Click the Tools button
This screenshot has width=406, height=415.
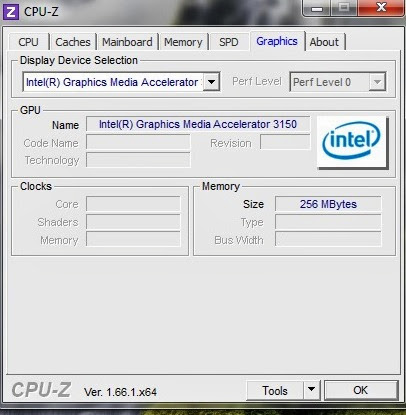(x=275, y=390)
